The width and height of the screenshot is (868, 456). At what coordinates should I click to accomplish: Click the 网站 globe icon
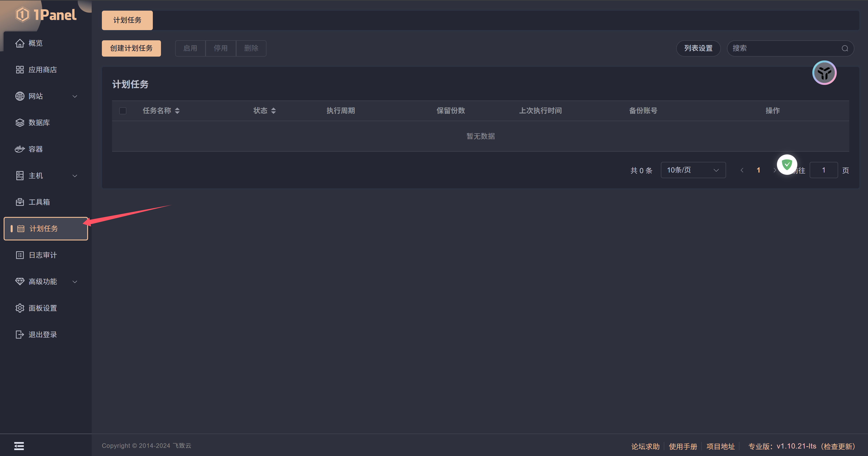[20, 96]
